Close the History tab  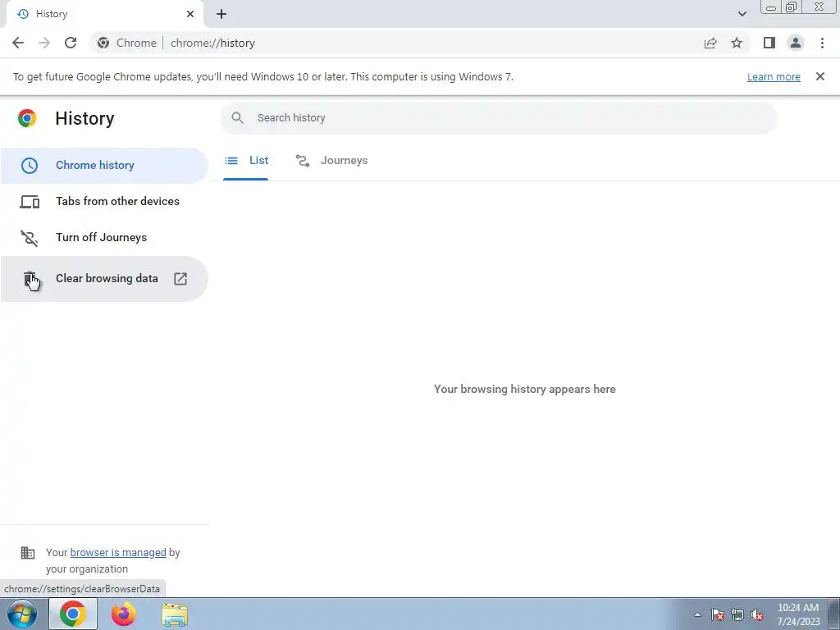click(190, 14)
